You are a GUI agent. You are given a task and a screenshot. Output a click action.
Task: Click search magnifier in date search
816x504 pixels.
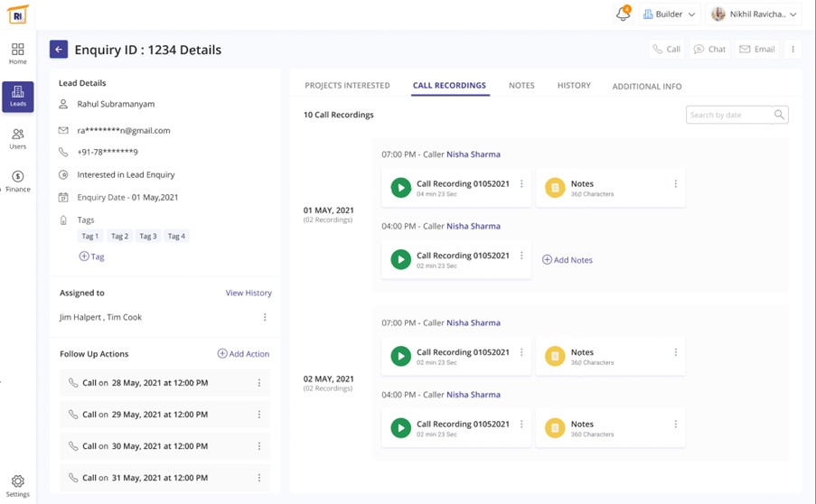[779, 115]
